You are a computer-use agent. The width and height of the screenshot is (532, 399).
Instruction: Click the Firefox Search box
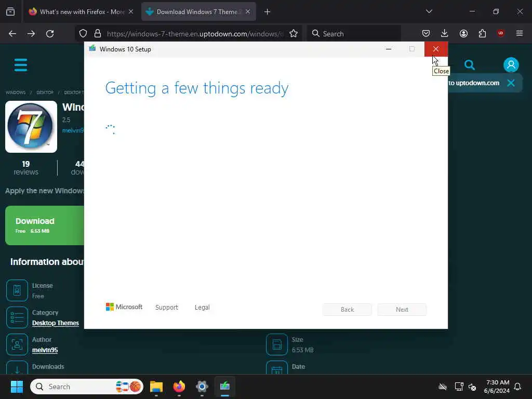(x=354, y=34)
